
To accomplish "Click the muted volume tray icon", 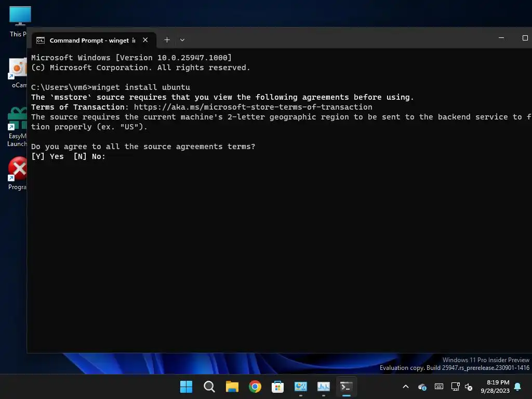I will (x=469, y=387).
